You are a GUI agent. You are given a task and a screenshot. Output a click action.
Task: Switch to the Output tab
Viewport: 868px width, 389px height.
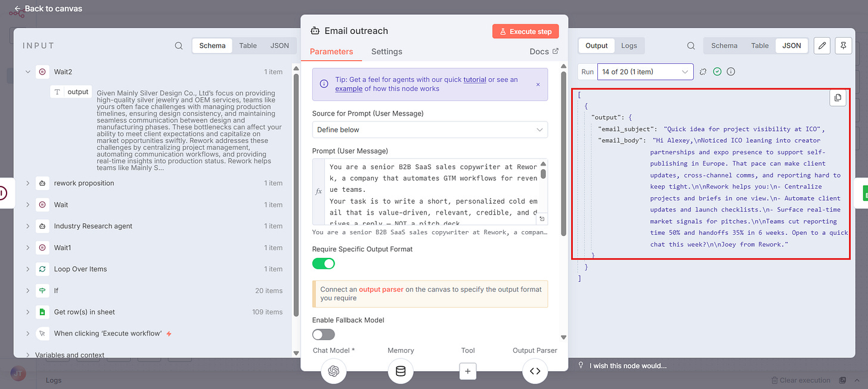(596, 45)
